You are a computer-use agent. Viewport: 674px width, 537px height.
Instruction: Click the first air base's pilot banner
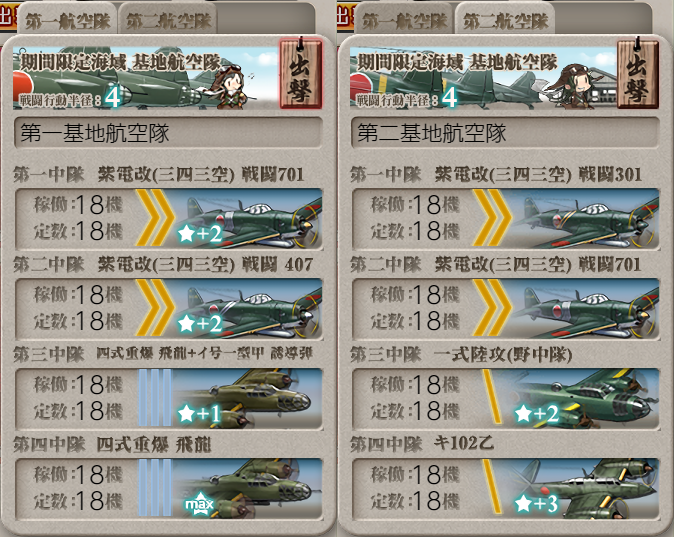point(146,77)
